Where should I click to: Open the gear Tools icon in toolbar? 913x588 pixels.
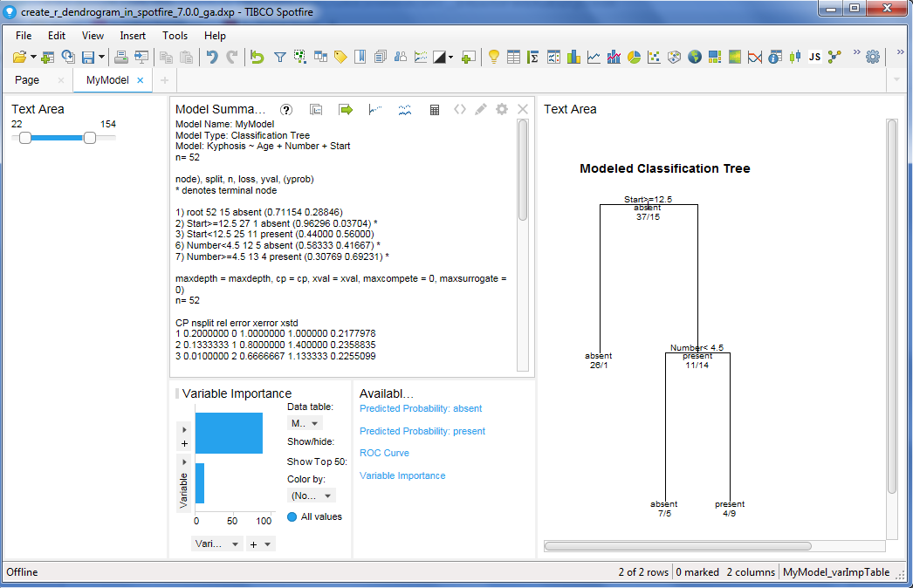[873, 57]
